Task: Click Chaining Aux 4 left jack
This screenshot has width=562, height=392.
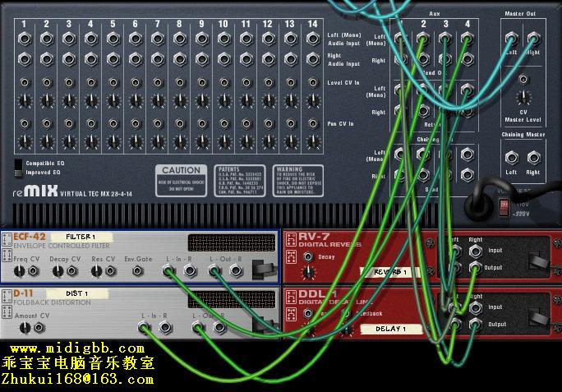Action: pyautogui.click(x=468, y=154)
